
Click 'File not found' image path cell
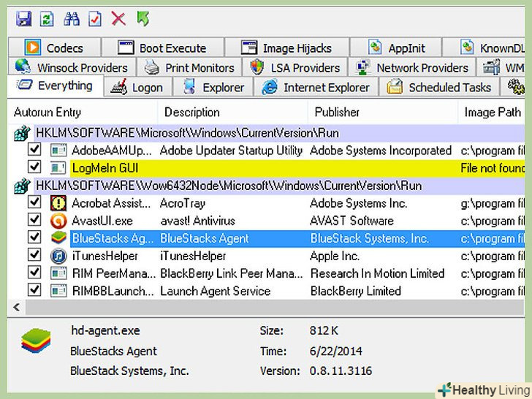(493, 168)
